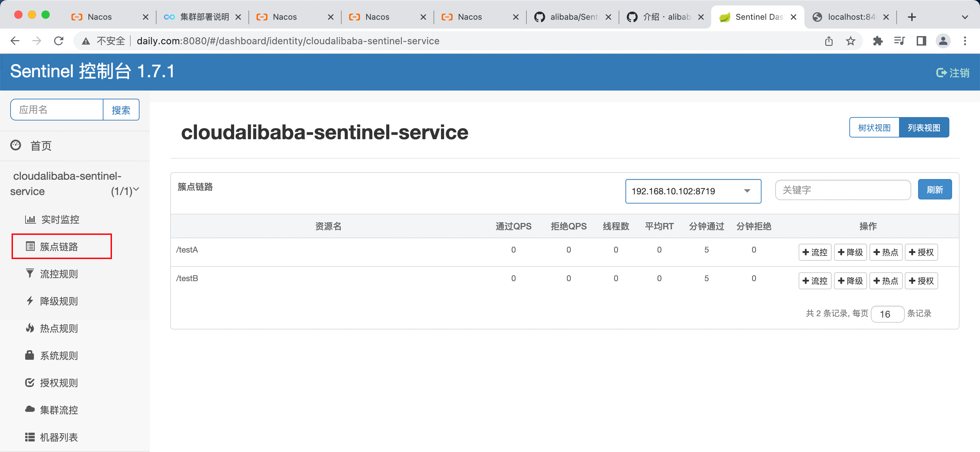Click the 首页 dashboard icon
Image resolution: width=980 pixels, height=452 pixels.
[16, 145]
